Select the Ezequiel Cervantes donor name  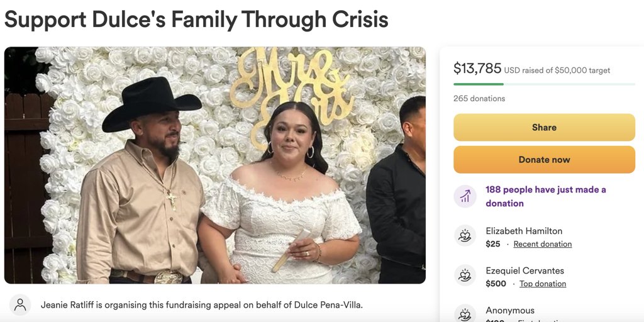[525, 270]
